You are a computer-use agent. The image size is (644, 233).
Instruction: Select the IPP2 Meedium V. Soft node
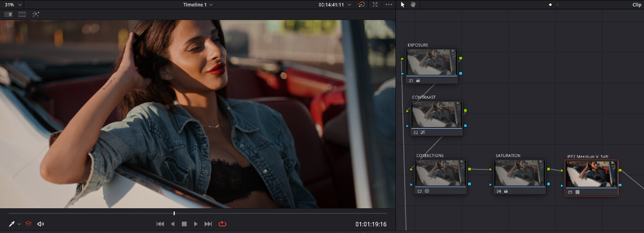(592, 178)
